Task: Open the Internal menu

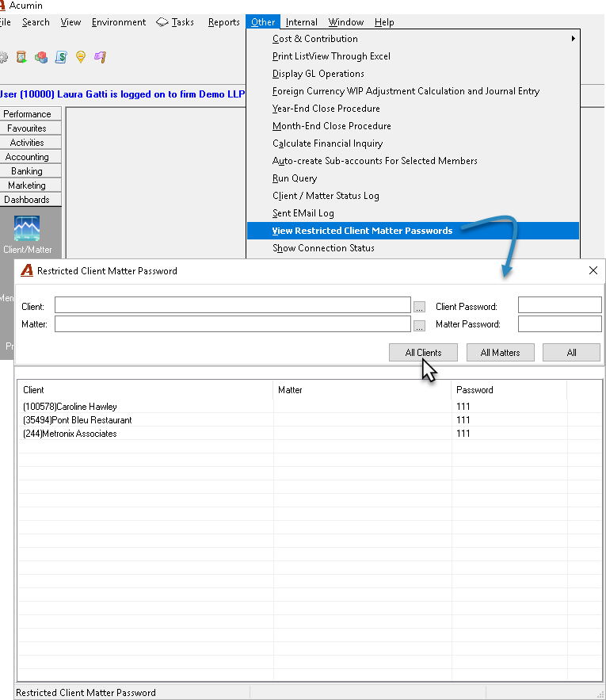Action: click(x=301, y=22)
